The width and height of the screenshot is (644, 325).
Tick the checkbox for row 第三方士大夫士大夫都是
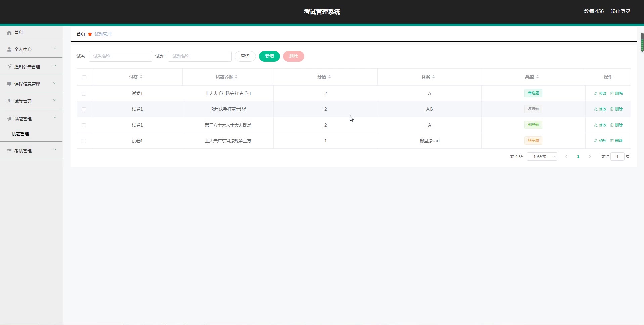click(84, 125)
